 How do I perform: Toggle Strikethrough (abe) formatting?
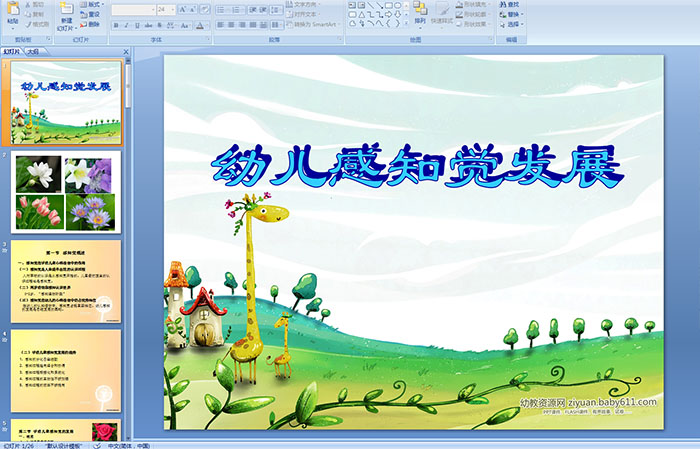[148, 25]
